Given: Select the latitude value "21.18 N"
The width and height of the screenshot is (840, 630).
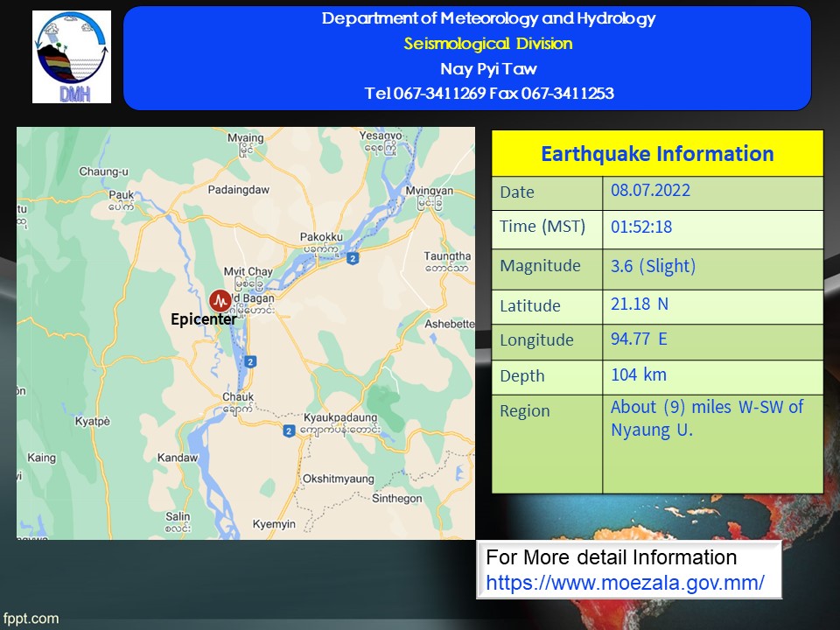Looking at the screenshot, I should pos(640,304).
